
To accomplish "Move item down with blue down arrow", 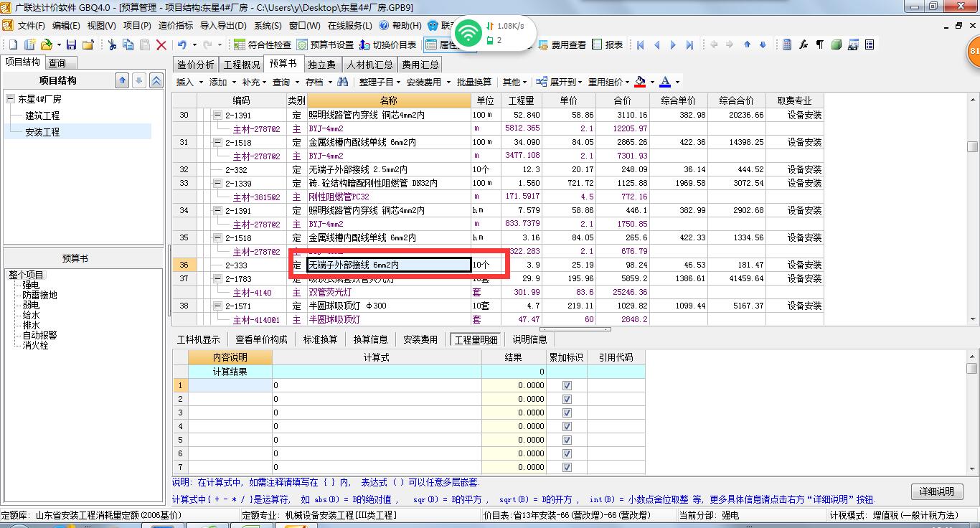I will (x=763, y=44).
